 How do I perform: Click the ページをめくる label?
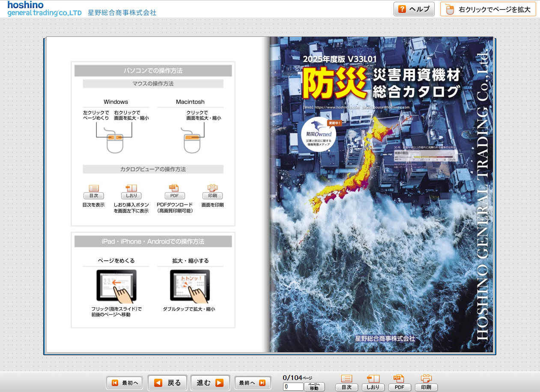click(x=116, y=261)
